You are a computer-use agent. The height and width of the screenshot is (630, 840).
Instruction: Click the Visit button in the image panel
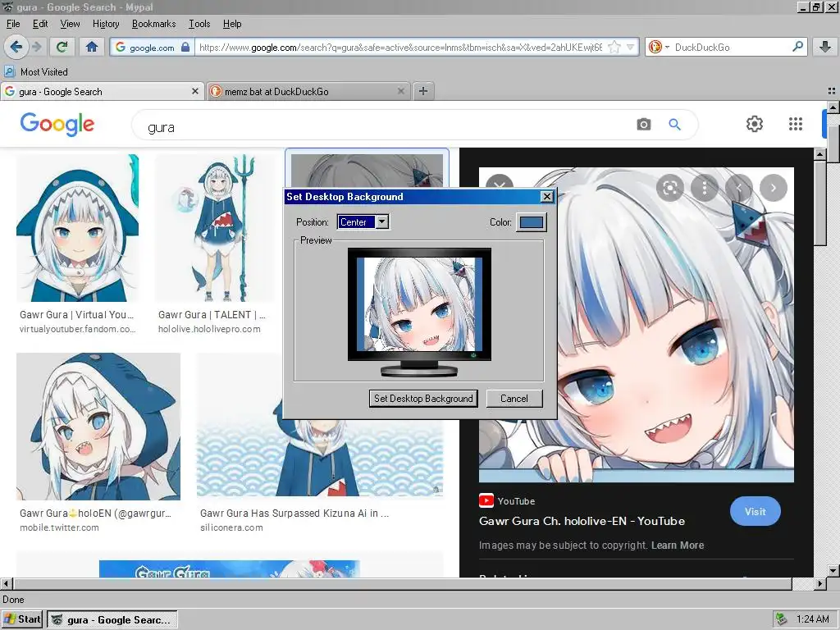[755, 511]
